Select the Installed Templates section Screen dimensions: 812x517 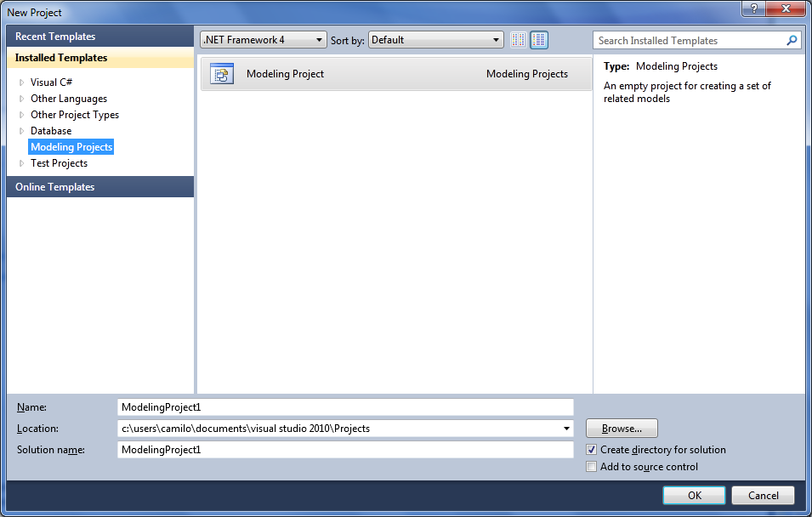click(x=100, y=58)
